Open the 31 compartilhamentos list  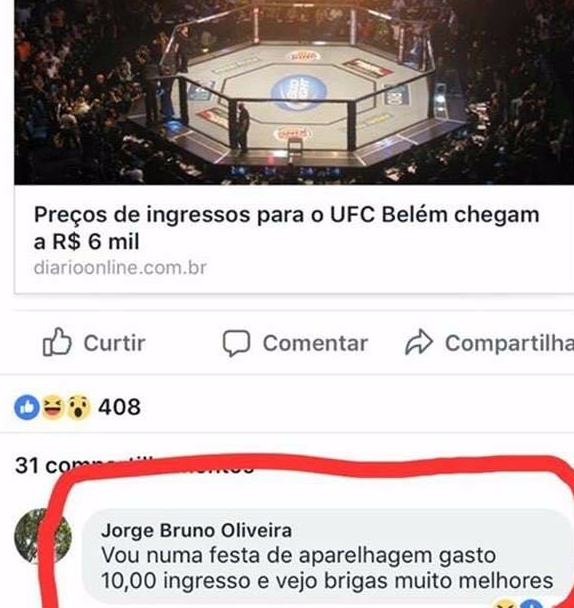click(x=134, y=465)
